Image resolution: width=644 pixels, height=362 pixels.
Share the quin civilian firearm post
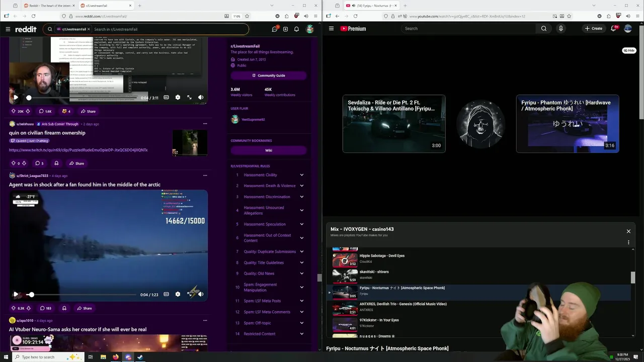click(76, 163)
